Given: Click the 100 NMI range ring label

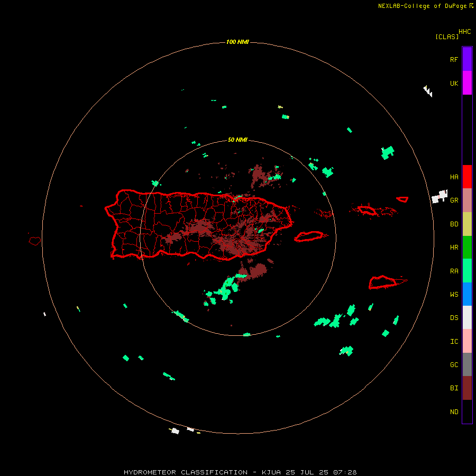Looking at the screenshot, I should [x=237, y=42].
